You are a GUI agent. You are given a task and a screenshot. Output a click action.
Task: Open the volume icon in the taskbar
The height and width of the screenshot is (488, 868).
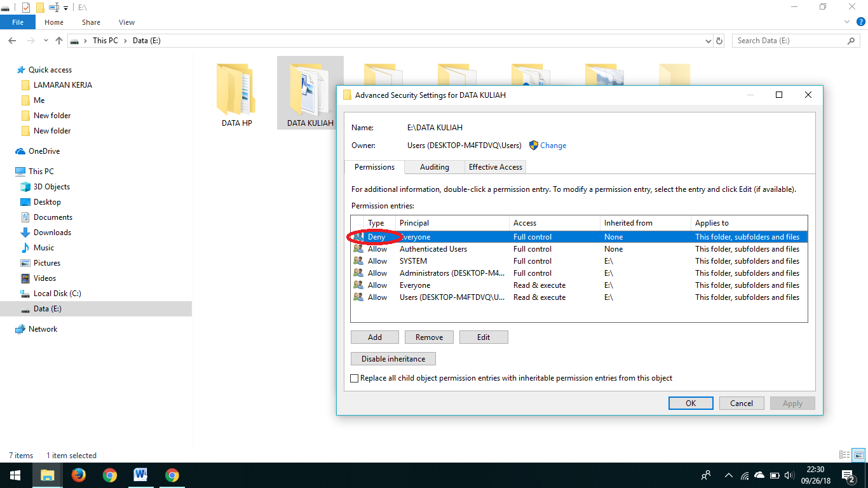click(789, 475)
